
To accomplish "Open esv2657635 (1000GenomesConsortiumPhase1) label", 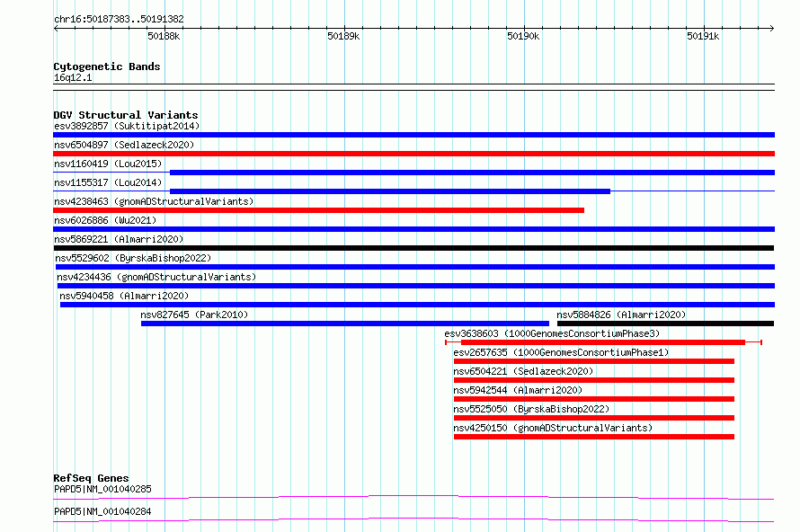I will (x=561, y=352).
